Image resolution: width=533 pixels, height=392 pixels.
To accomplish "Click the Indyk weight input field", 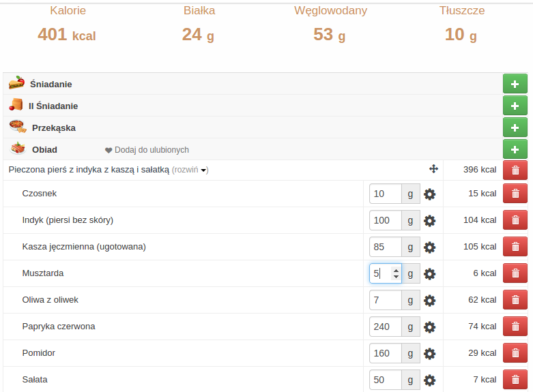I will [x=385, y=220].
